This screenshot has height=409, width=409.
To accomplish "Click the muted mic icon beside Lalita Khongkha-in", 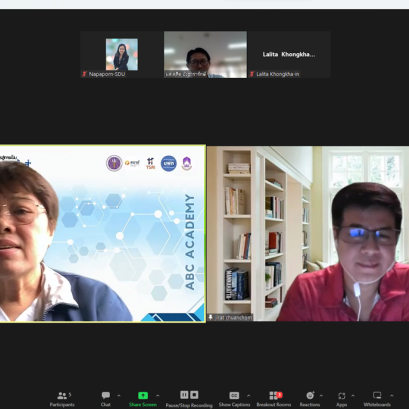I will (252, 74).
